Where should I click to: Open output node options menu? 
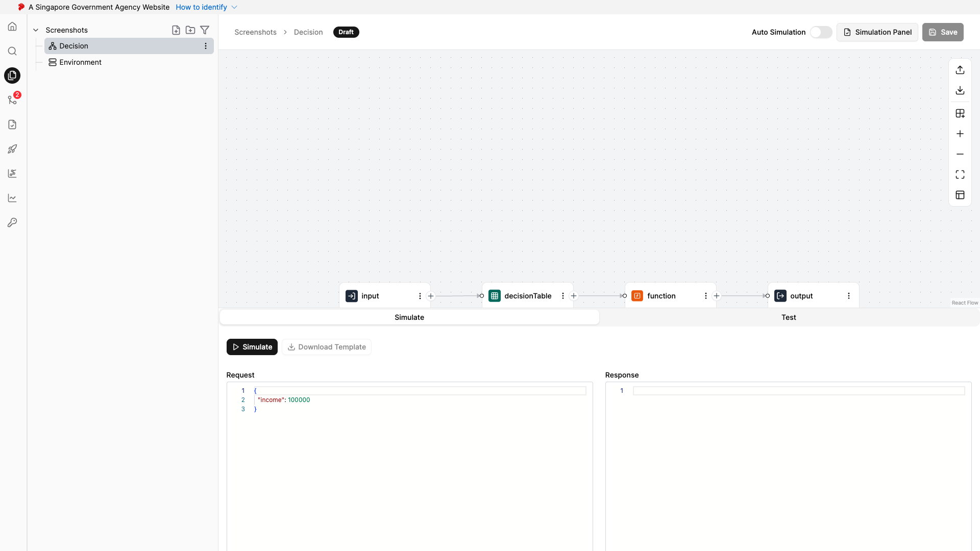coord(849,296)
